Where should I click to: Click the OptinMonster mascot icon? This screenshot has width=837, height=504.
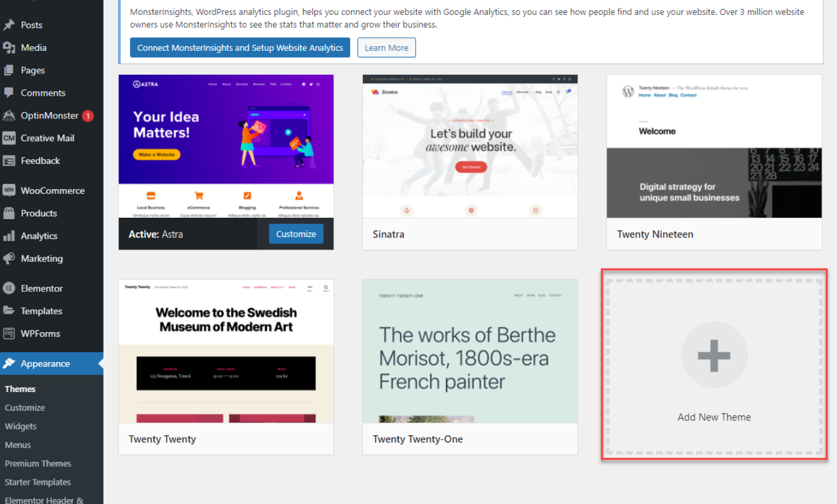(9, 116)
